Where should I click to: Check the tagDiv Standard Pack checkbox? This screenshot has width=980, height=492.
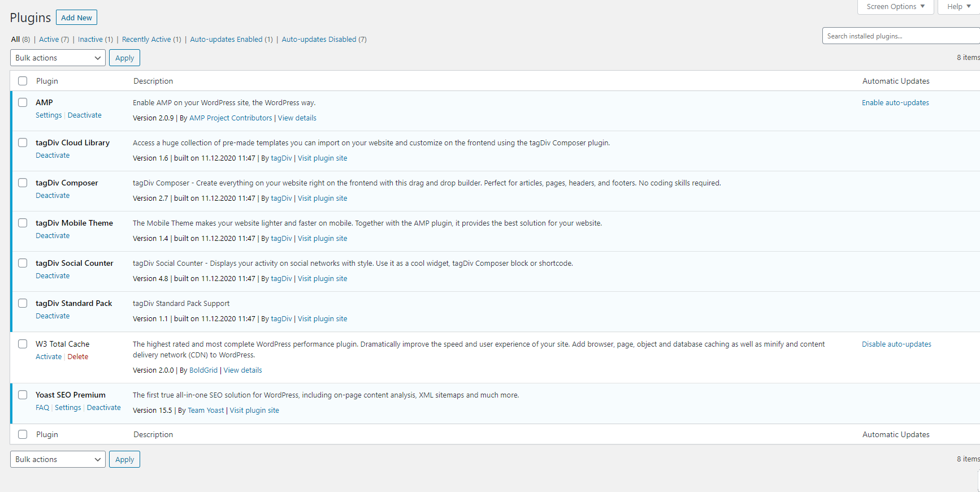click(23, 303)
